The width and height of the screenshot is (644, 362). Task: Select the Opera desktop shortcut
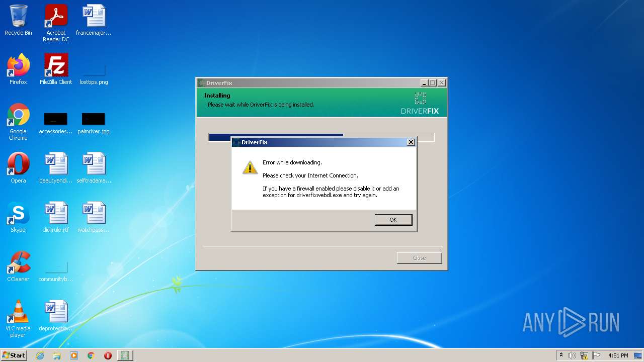pyautogui.click(x=18, y=168)
